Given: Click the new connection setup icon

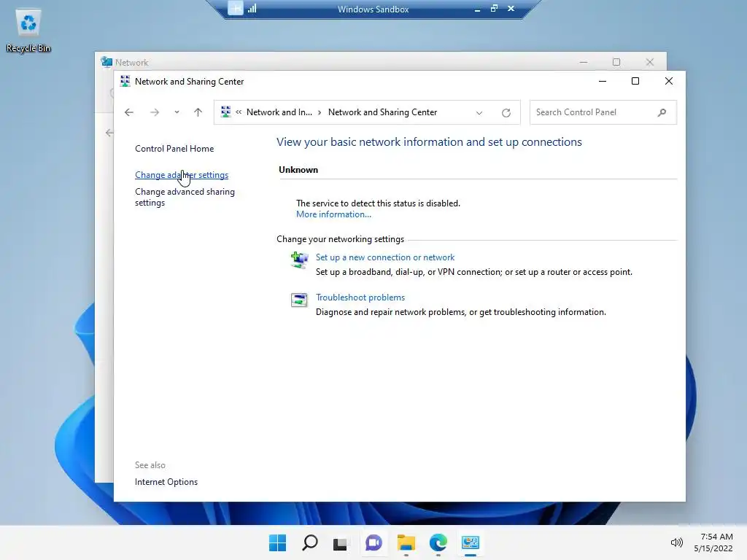Looking at the screenshot, I should (x=299, y=260).
